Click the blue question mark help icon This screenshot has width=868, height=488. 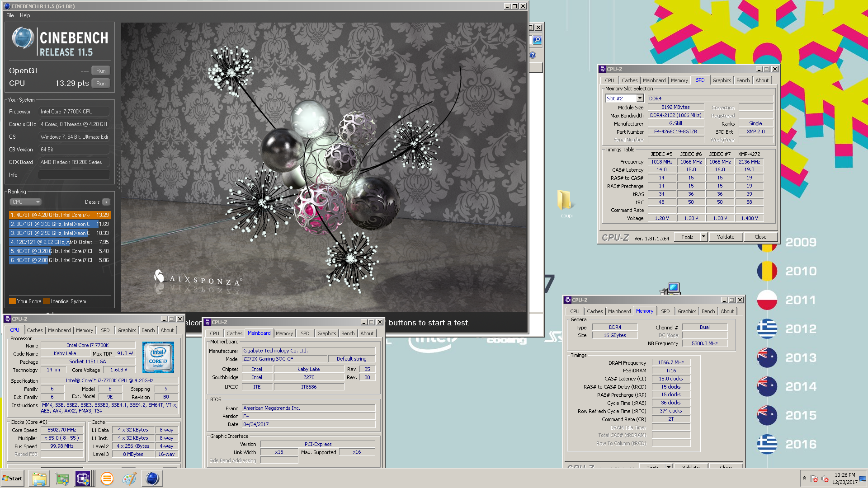(x=533, y=55)
